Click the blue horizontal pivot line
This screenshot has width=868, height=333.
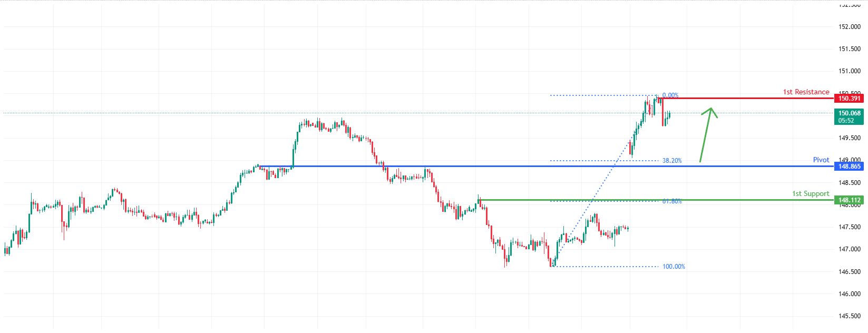[527, 166]
